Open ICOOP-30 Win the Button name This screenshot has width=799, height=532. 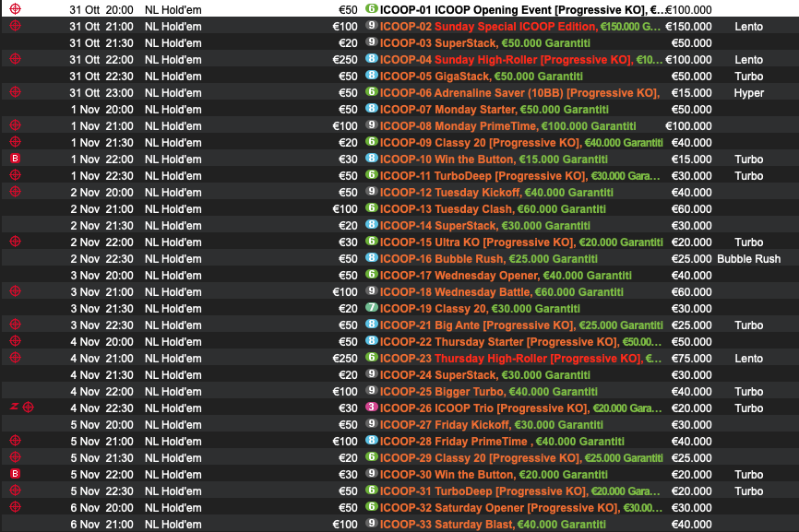click(x=494, y=475)
